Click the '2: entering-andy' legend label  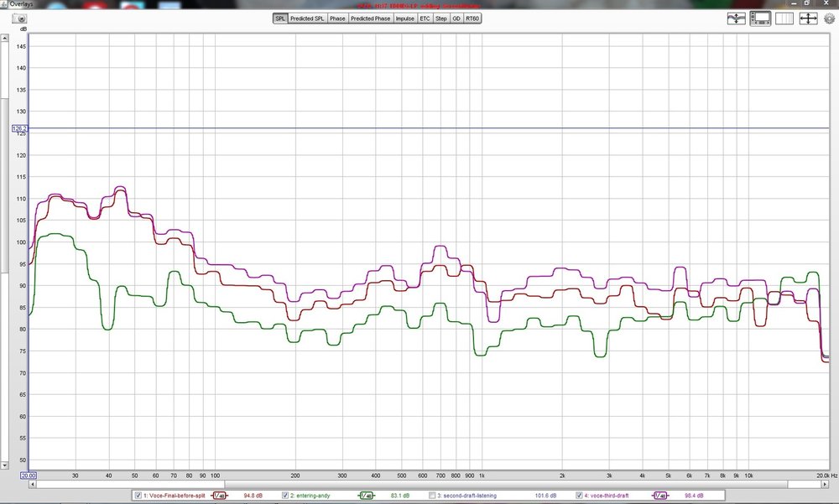pos(310,496)
